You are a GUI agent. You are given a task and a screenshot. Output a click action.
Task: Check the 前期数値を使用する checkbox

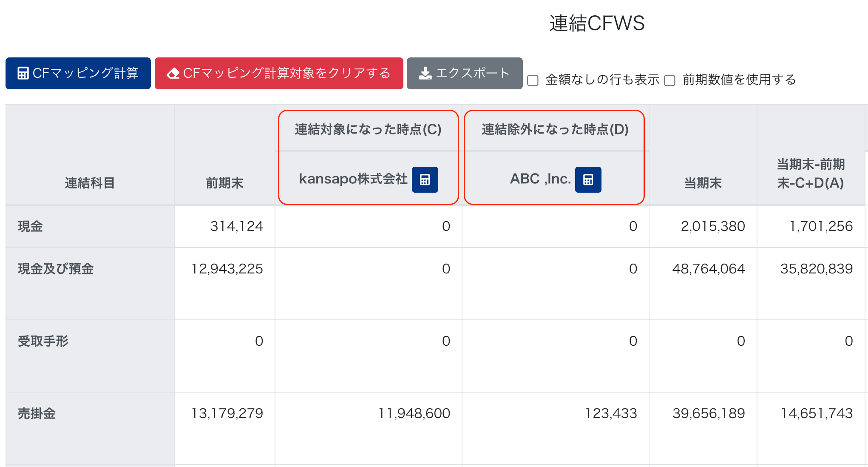click(669, 80)
